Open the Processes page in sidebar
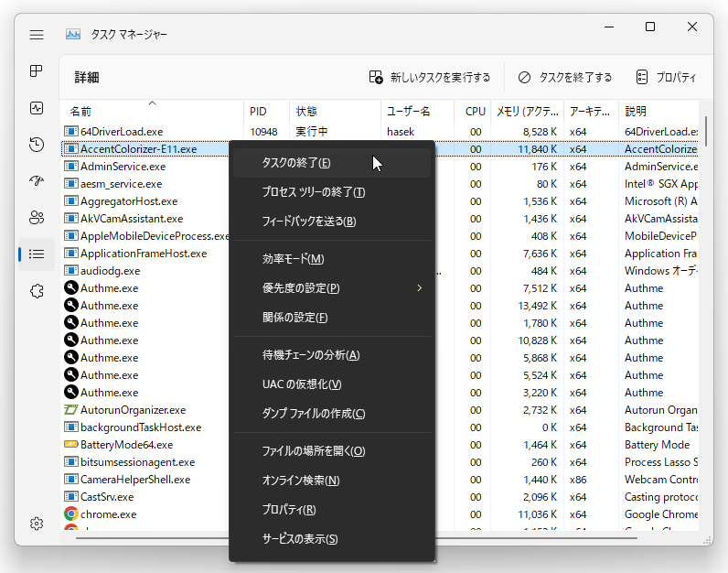This screenshot has height=573, width=728. pyautogui.click(x=37, y=71)
